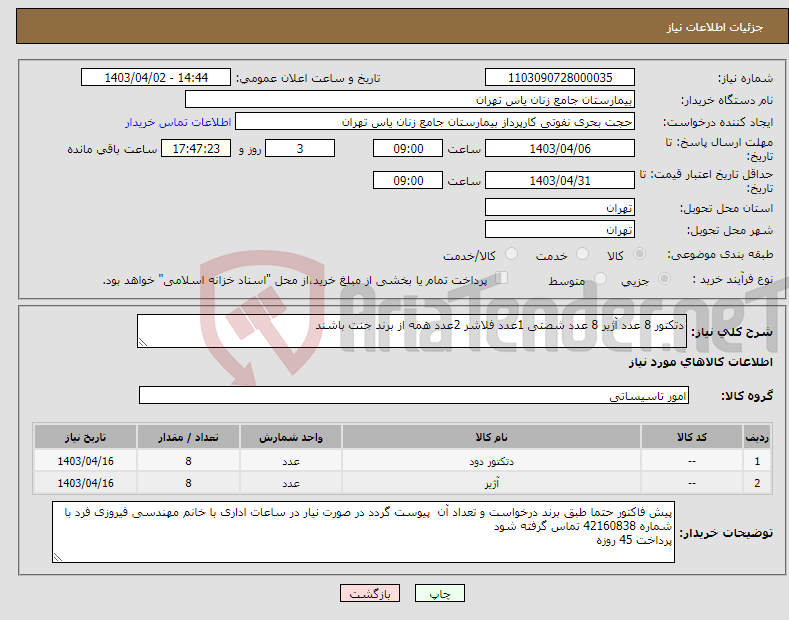The width and height of the screenshot is (789, 620).
Task: Click the جزئیات اطلاعات نیاز page header
Action: (x=715, y=27)
